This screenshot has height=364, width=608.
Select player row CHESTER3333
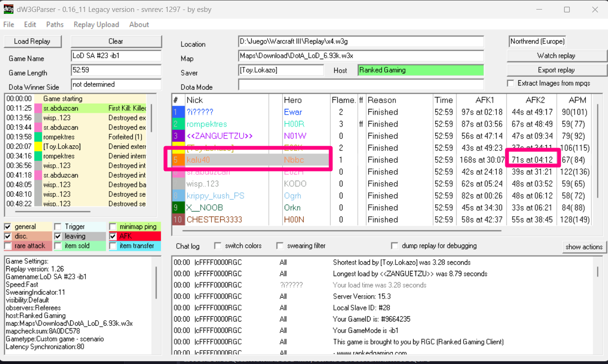pos(382,219)
